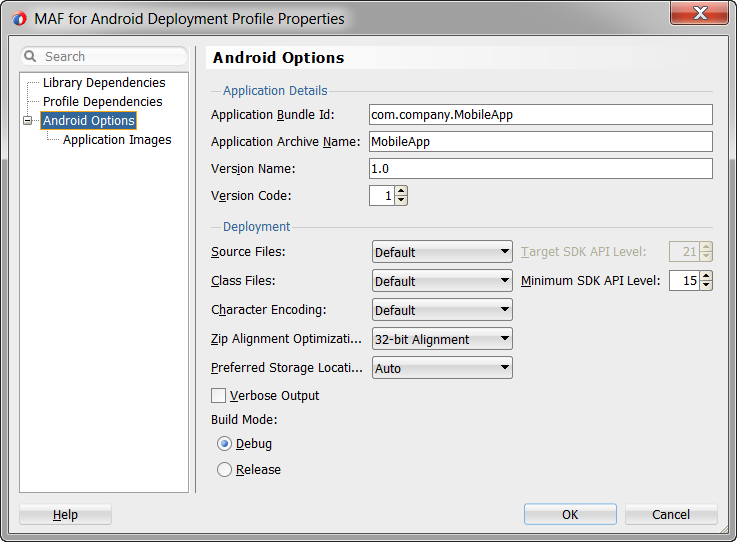This screenshot has height=542, width=737.
Task: Select Library Dependencies in the tree
Action: coord(104,83)
